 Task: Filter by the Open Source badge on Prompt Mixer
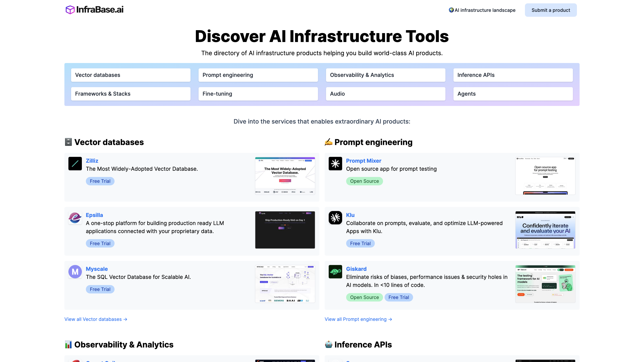pyautogui.click(x=364, y=181)
